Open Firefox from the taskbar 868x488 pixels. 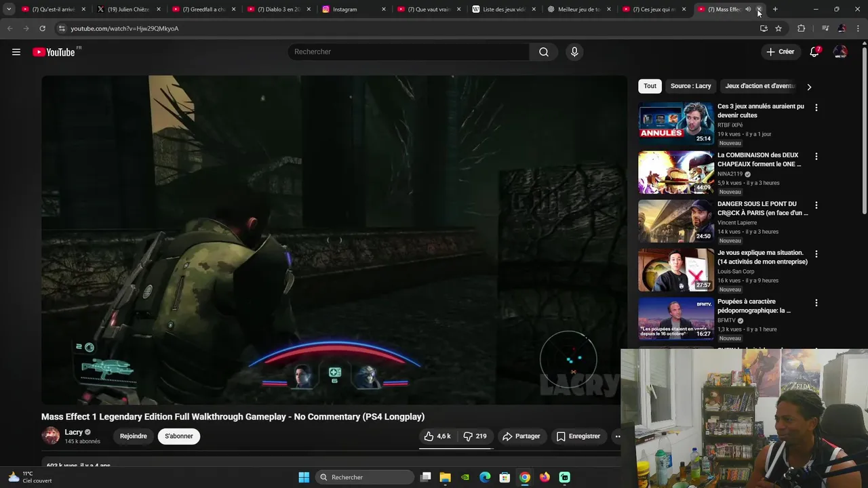coord(545,477)
